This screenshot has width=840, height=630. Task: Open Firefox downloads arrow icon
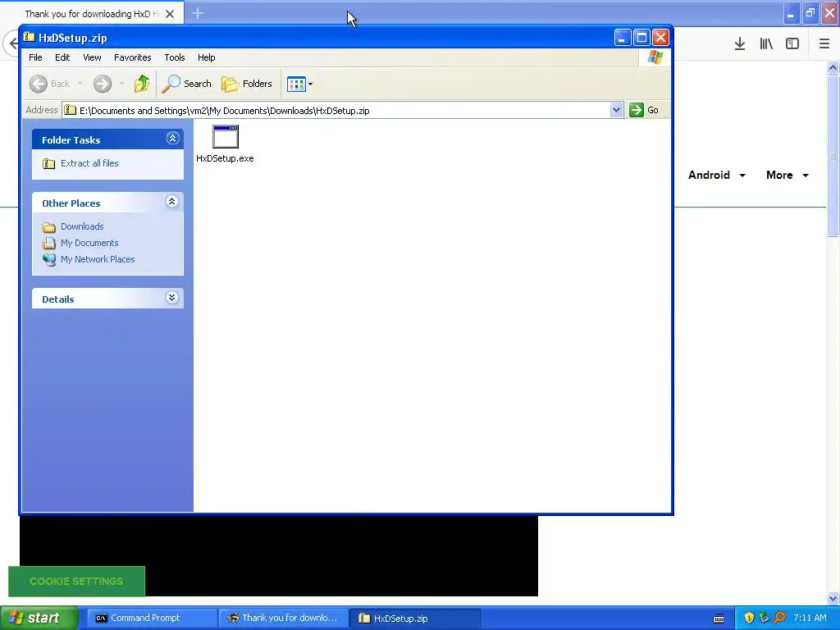[740, 44]
